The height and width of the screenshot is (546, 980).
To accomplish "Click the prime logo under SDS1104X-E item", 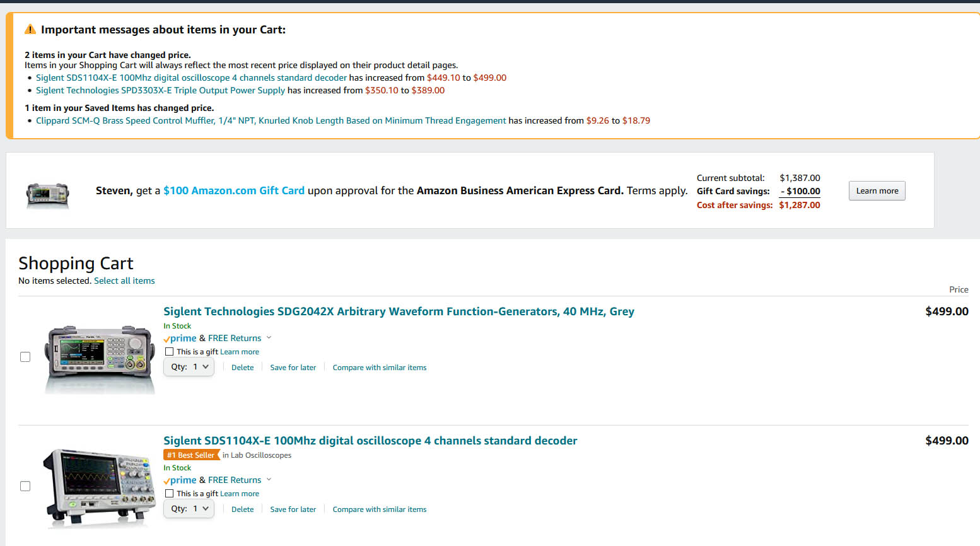I will tap(180, 480).
